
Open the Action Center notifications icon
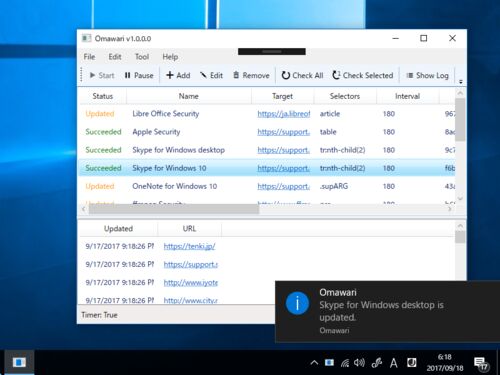tap(481, 363)
